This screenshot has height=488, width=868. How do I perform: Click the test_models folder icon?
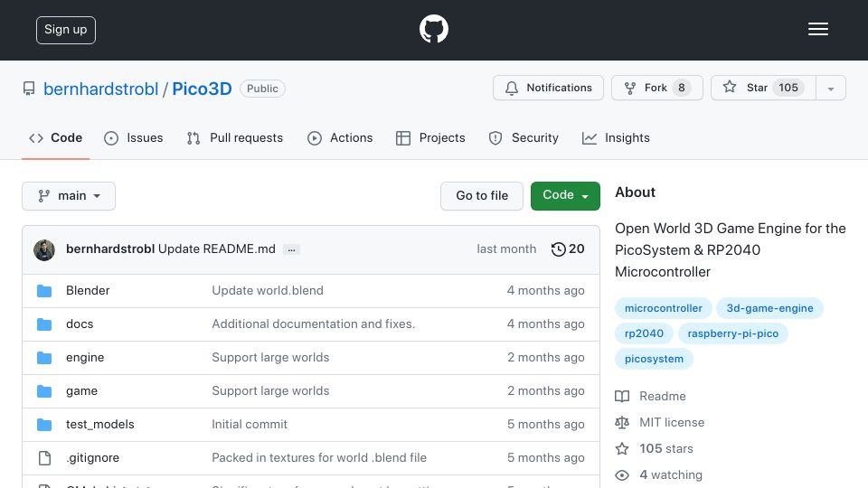[x=44, y=425]
